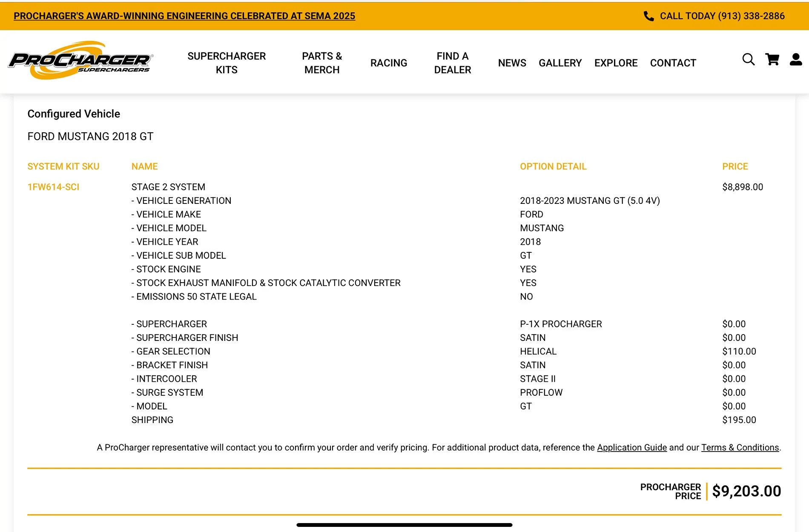Go to the News section

click(x=512, y=63)
